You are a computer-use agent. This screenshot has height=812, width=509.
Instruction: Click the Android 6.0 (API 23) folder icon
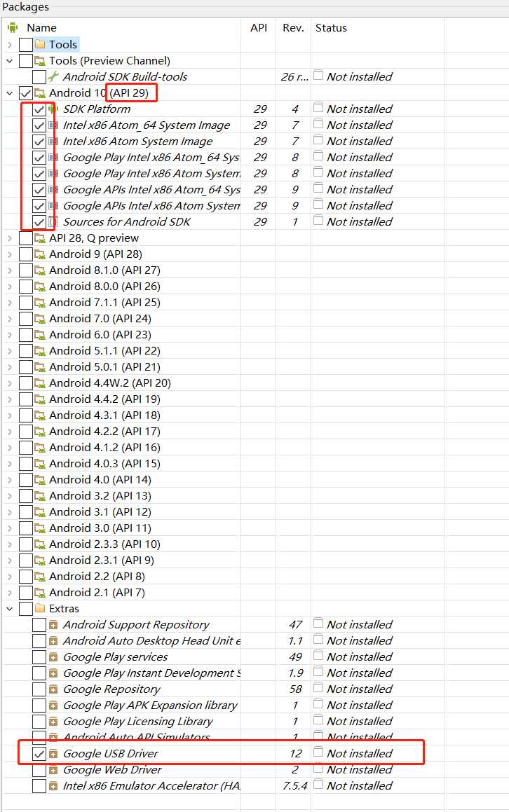[x=40, y=334]
